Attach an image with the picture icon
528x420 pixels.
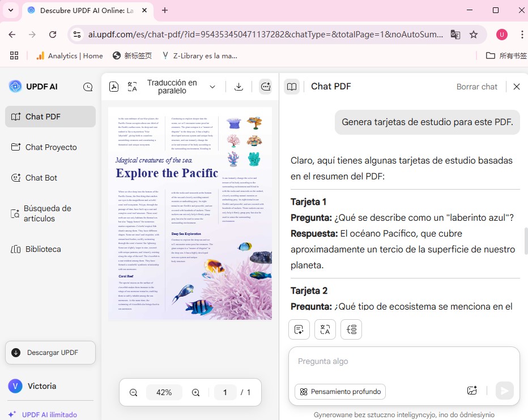coord(472,391)
